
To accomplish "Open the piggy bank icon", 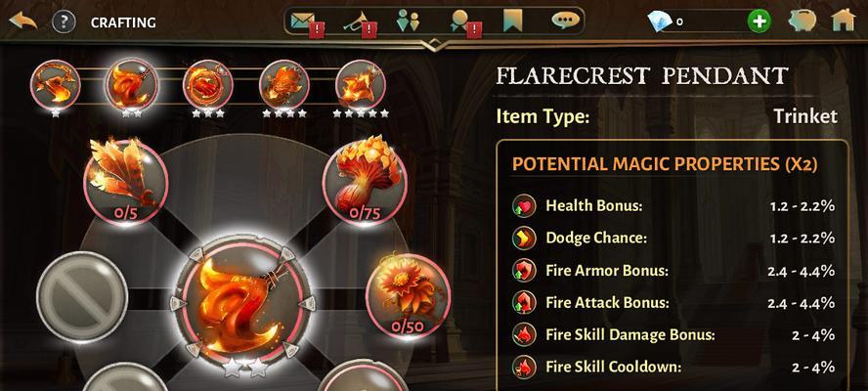I will click(803, 22).
